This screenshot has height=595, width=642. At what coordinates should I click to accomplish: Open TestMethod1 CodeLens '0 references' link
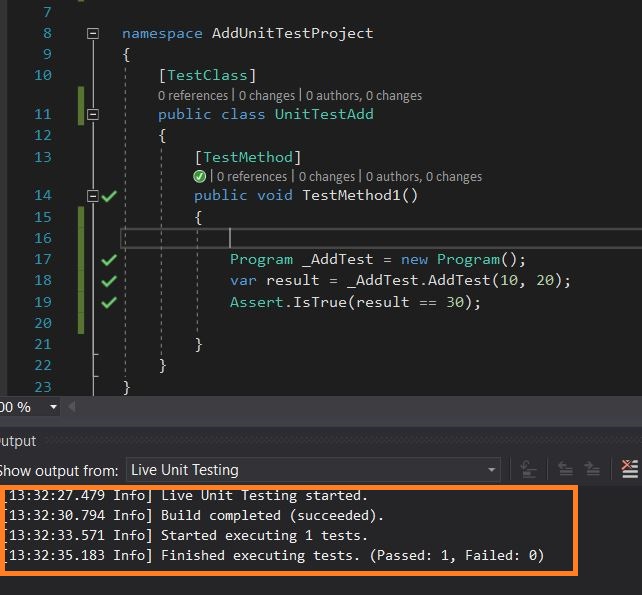click(252, 176)
